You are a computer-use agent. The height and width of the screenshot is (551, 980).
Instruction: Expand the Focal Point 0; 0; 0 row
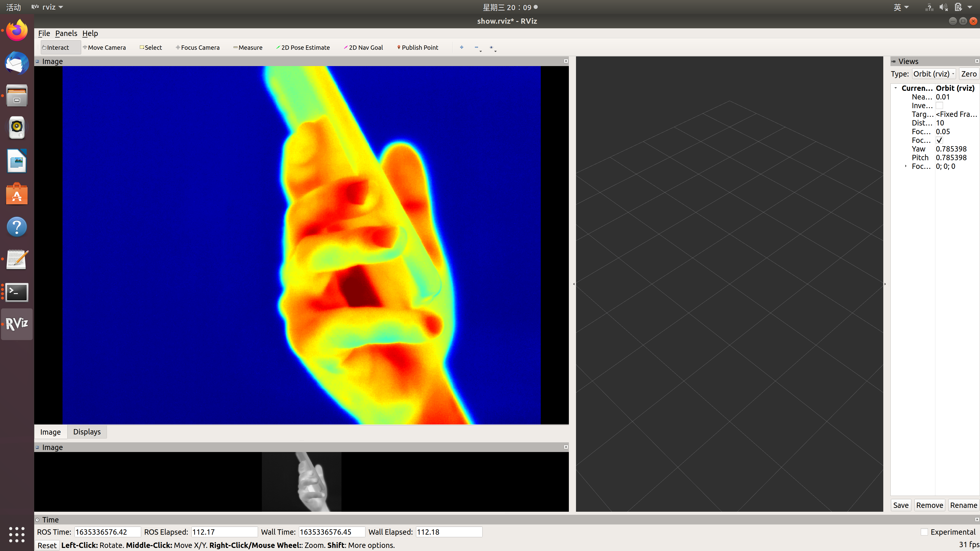click(x=906, y=166)
